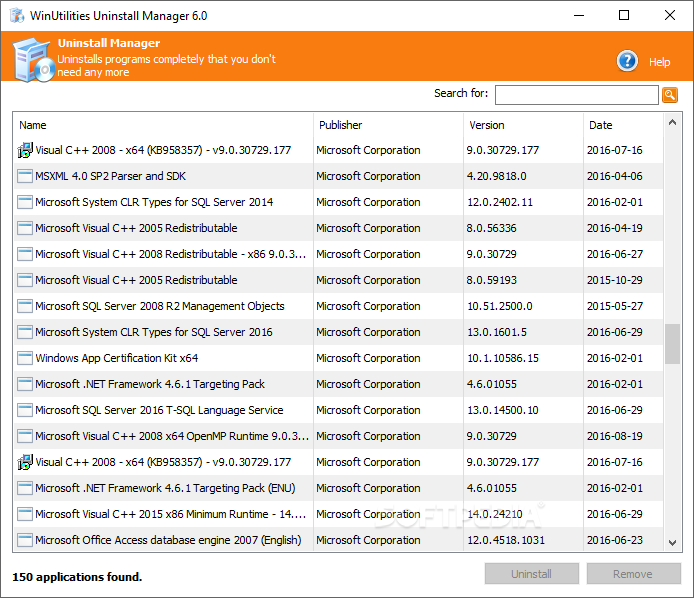The width and height of the screenshot is (694, 598).
Task: Sort list by Date column header
Action: [x=600, y=125]
